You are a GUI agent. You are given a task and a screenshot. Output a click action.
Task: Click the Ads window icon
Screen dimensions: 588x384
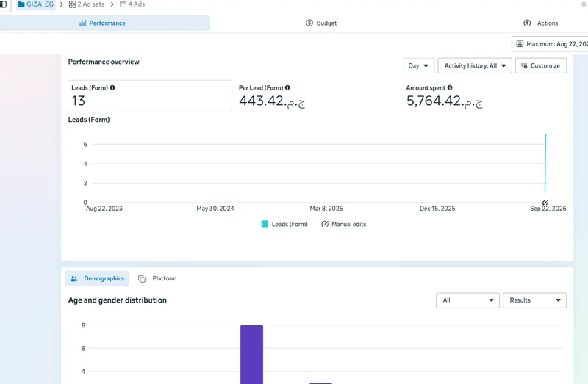pos(123,4)
